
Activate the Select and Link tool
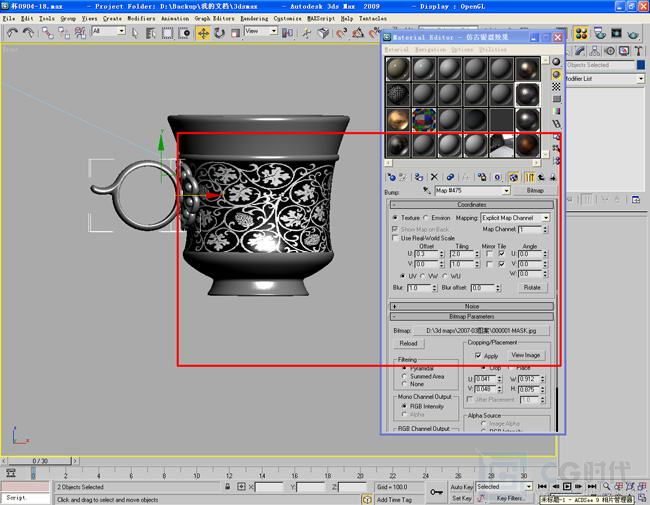click(x=48, y=33)
